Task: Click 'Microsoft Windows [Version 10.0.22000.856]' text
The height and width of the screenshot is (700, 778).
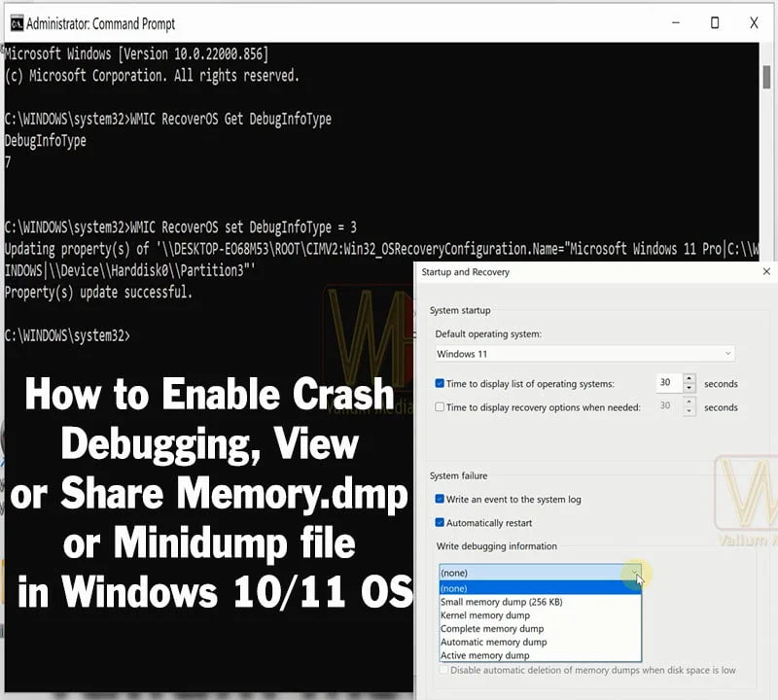Action: click(136, 53)
